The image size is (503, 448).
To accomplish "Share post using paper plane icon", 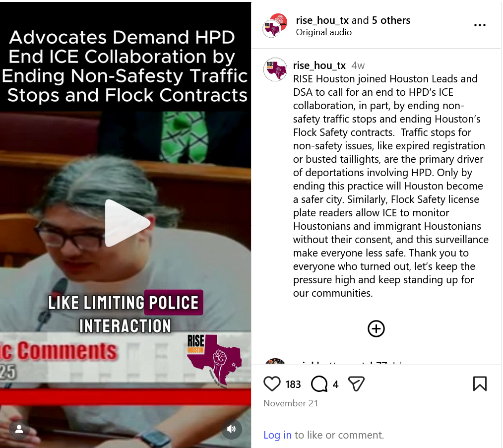I will coord(356,384).
